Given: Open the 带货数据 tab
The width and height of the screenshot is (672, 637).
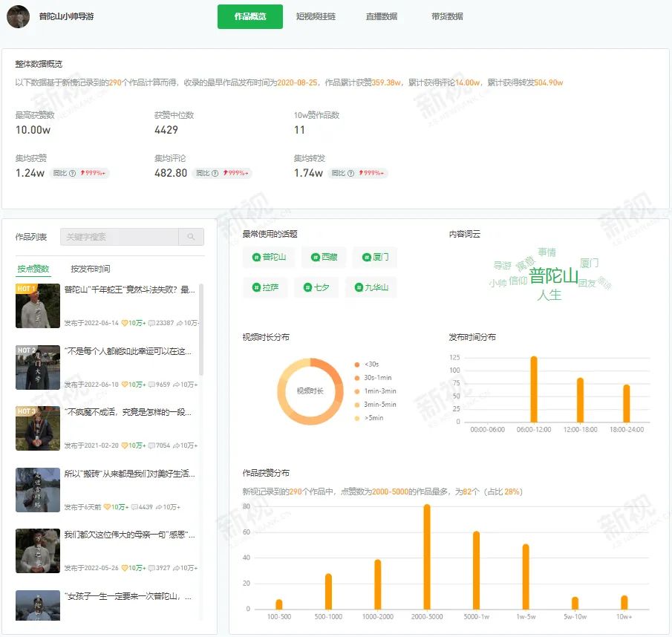Looking at the screenshot, I should pos(447,17).
